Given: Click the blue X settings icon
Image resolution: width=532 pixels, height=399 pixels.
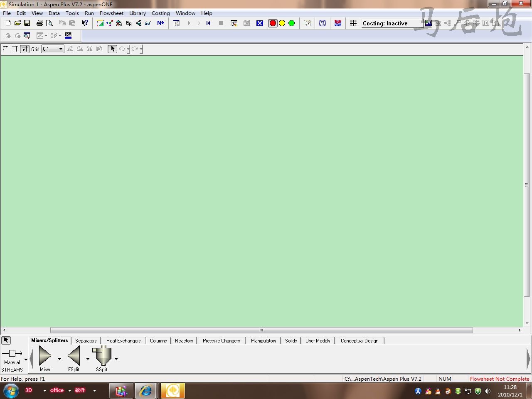Looking at the screenshot, I should pyautogui.click(x=260, y=23).
